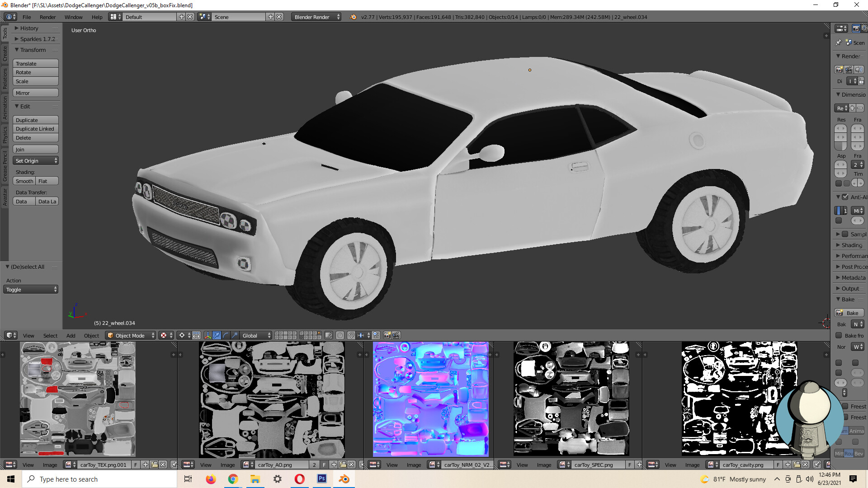
Task: Select the translate manipulator arrow icon
Action: (x=217, y=335)
